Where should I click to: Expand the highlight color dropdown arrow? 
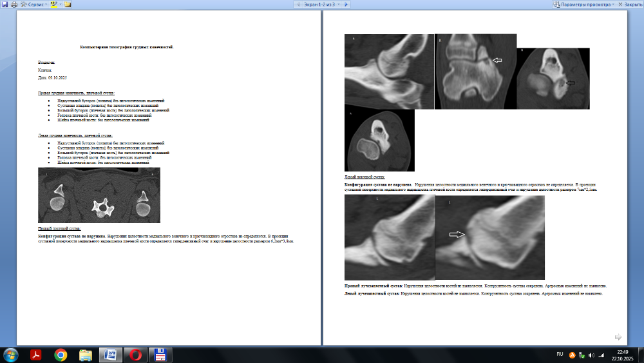pyautogui.click(x=60, y=4)
